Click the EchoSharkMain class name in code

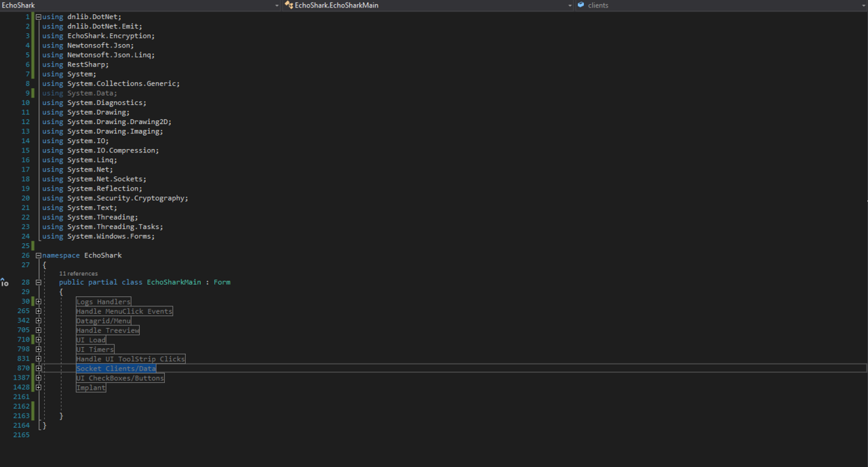coord(174,282)
